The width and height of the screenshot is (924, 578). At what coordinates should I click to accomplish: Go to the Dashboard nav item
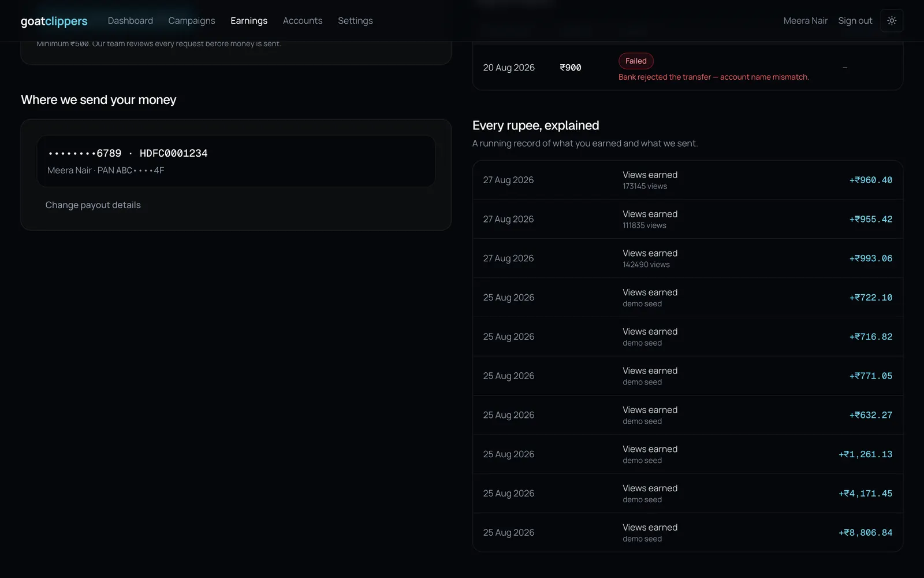(131, 21)
